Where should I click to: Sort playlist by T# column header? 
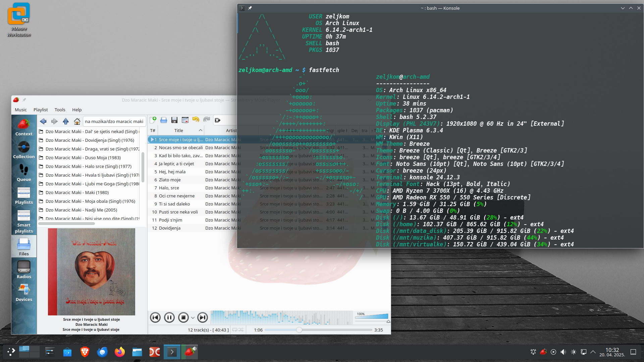[x=153, y=130]
